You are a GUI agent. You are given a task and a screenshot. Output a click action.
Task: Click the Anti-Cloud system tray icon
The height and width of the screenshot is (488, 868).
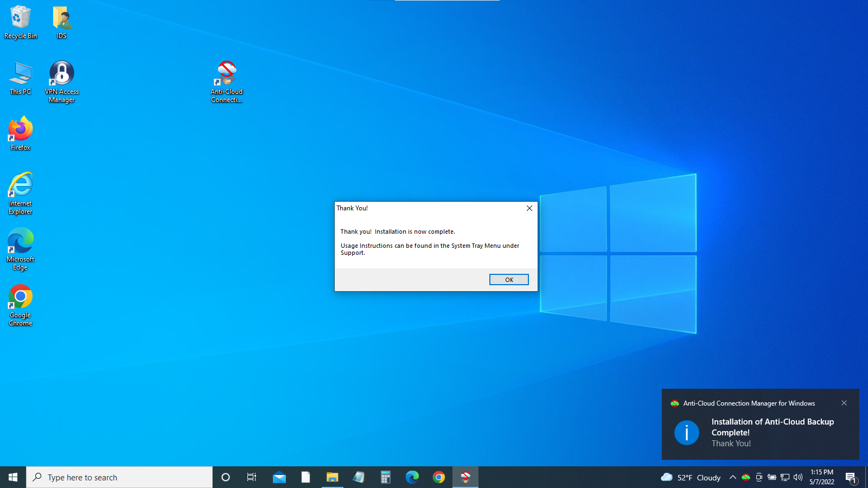[x=746, y=477]
